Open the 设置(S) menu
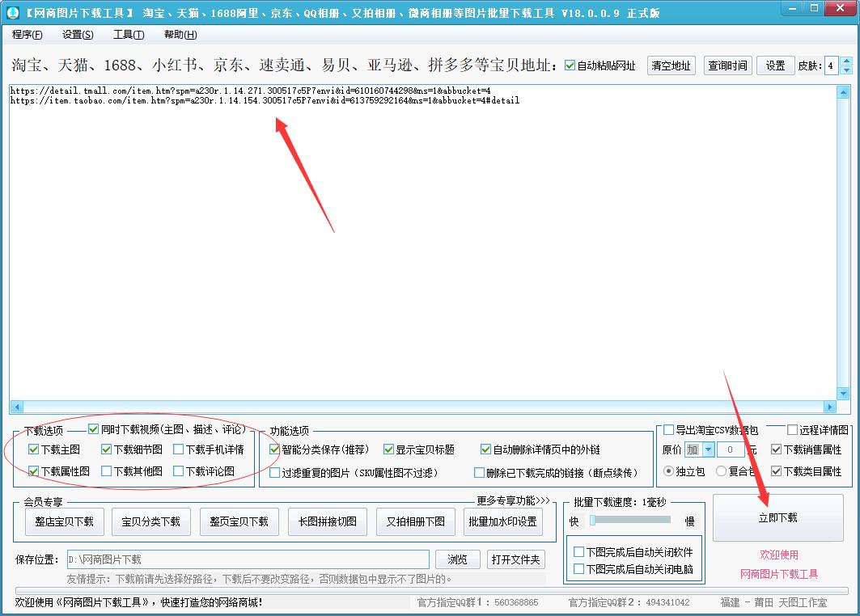The image size is (860, 616). pyautogui.click(x=78, y=35)
